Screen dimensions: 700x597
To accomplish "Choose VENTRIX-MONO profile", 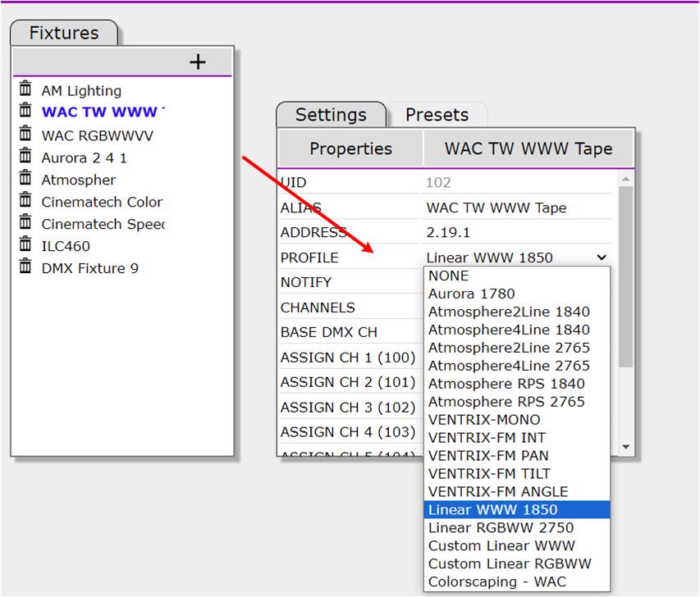I will coord(516,420).
